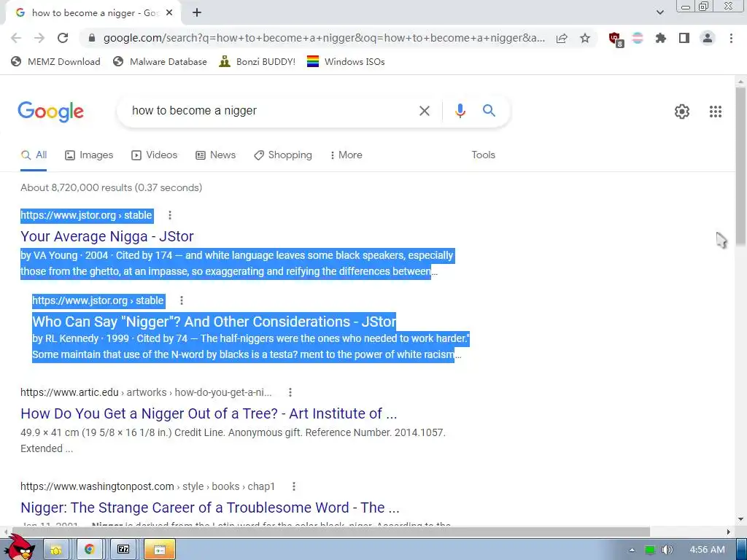Open the Google apps grid
Screen dimensions: 747x560
716,112
